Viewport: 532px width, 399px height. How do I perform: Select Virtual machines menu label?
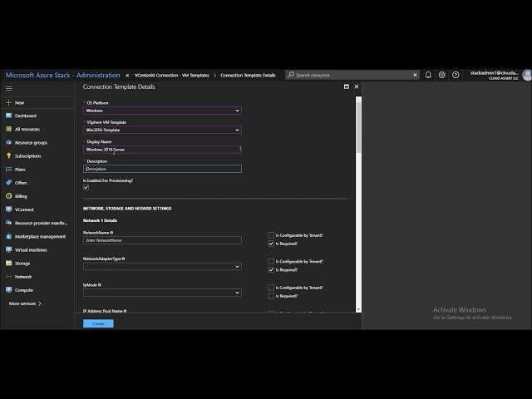tap(31, 249)
